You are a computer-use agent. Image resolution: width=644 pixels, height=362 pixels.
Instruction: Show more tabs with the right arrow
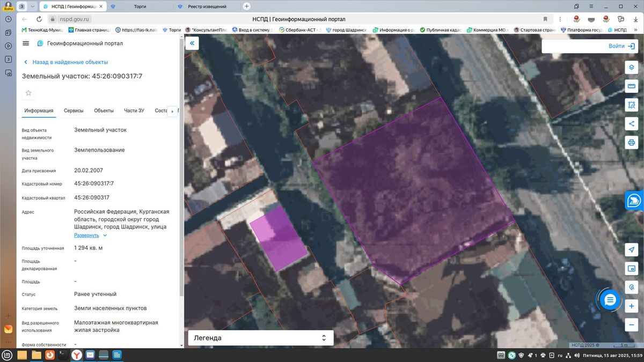(x=172, y=111)
